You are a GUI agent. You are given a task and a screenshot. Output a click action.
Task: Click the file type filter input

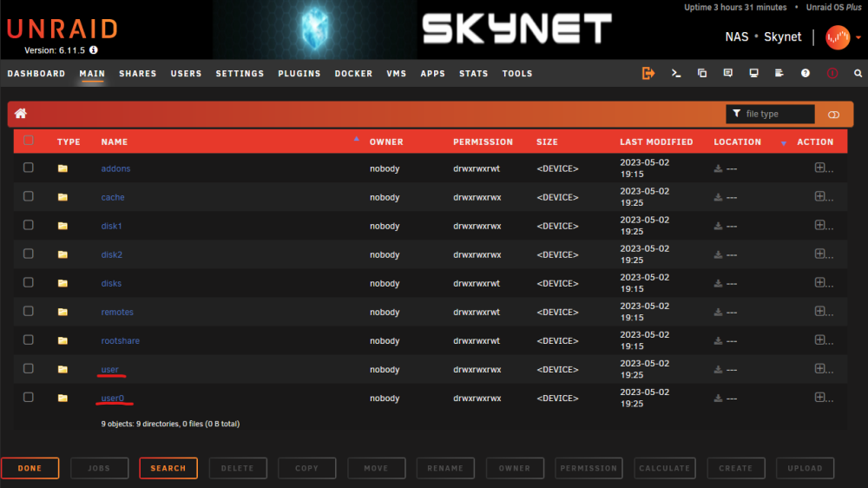click(x=770, y=114)
